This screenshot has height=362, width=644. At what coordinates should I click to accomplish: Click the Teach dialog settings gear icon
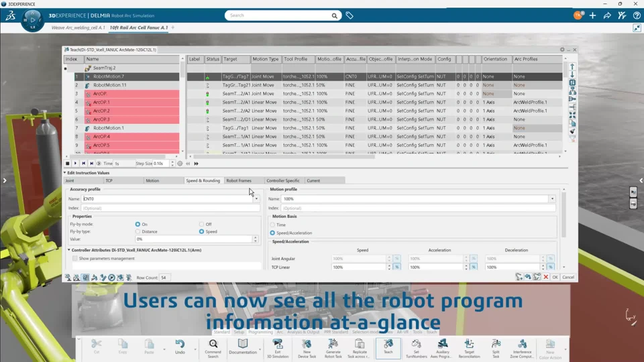(562, 50)
